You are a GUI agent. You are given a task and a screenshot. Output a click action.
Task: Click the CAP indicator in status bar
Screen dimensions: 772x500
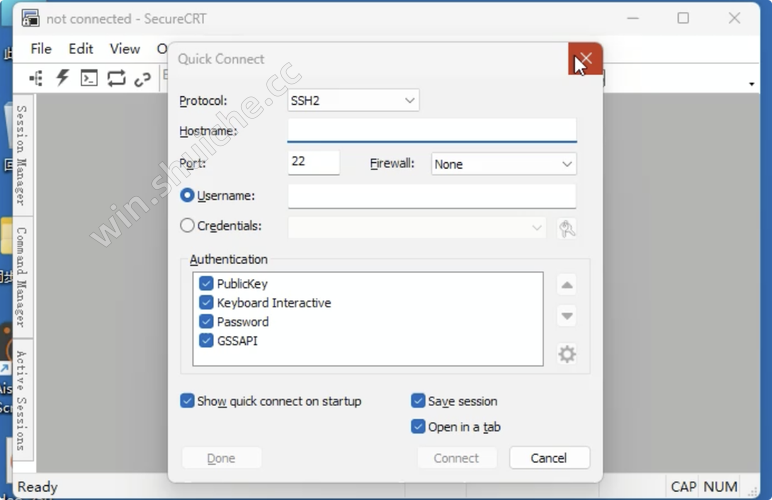pos(683,487)
